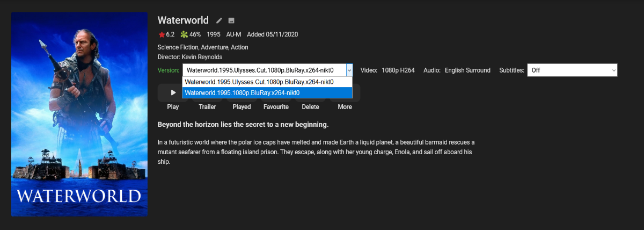Choose Waterworld.1995.1080p.BluRay.x264-nikt0 version option

click(x=243, y=93)
